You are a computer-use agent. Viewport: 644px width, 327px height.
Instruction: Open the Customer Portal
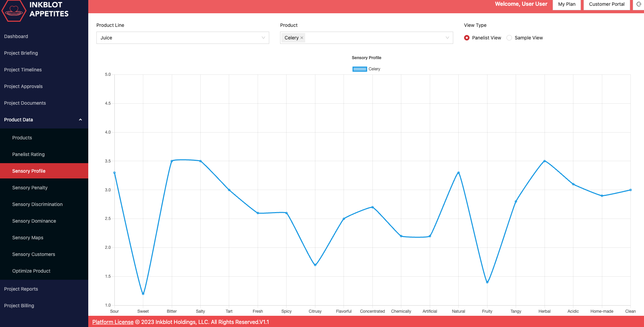pos(607,4)
